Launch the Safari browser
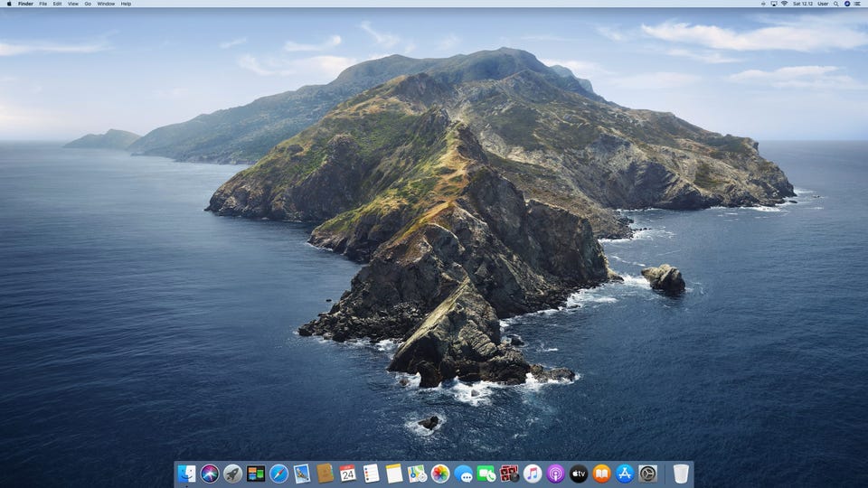This screenshot has width=868, height=488. coord(279,474)
